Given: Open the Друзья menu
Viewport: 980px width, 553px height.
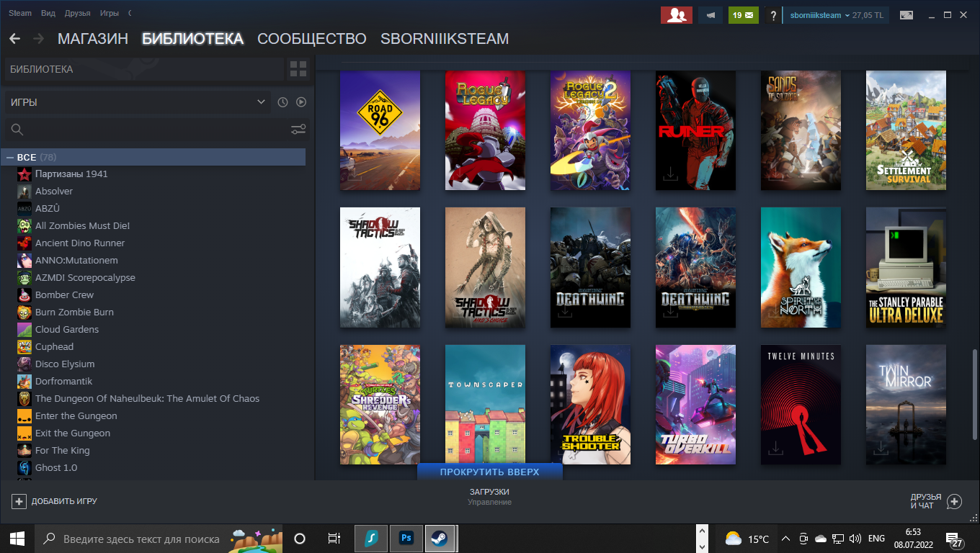Looking at the screenshot, I should [77, 14].
